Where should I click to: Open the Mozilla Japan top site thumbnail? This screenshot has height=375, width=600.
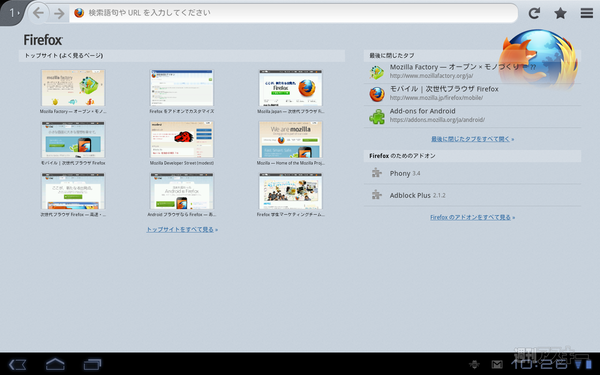point(290,88)
